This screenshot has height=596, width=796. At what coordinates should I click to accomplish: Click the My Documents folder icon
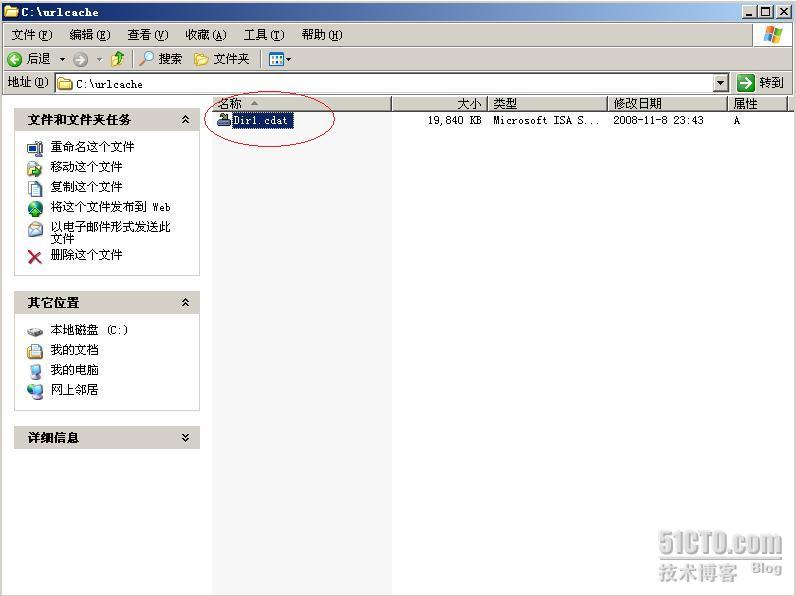tap(35, 351)
